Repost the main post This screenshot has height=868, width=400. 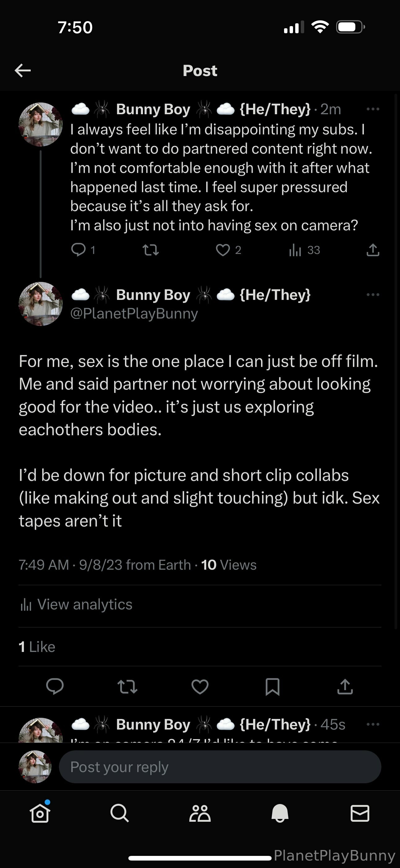tap(127, 686)
